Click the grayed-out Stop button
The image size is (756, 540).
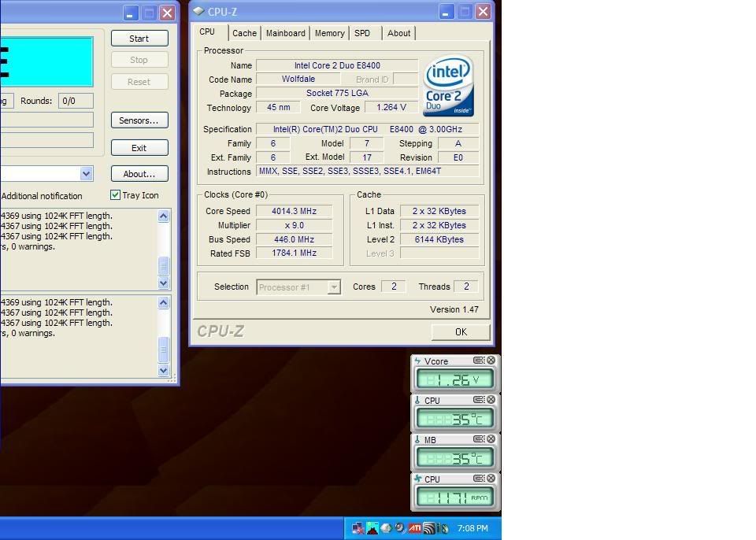pos(139,60)
